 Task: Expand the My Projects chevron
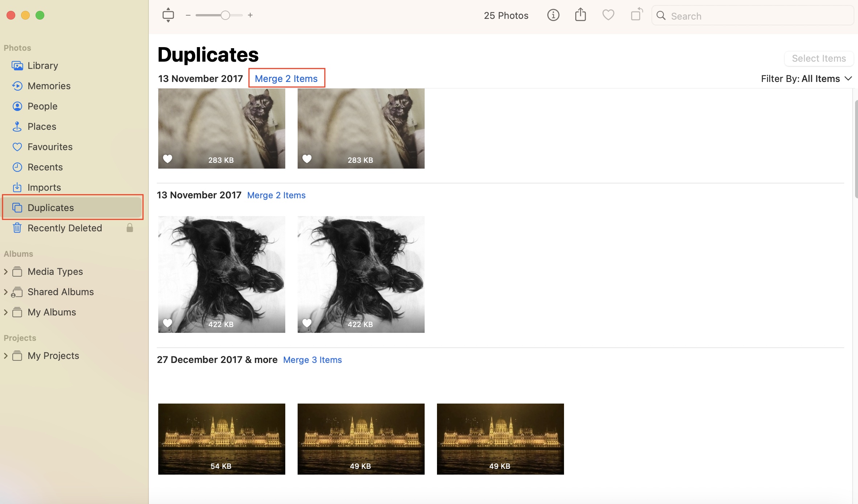tap(5, 356)
